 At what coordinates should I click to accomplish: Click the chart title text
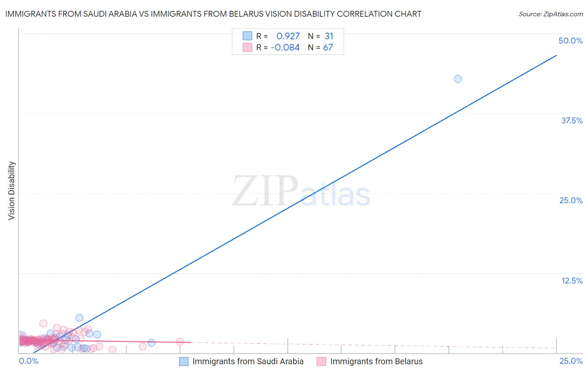tap(213, 14)
